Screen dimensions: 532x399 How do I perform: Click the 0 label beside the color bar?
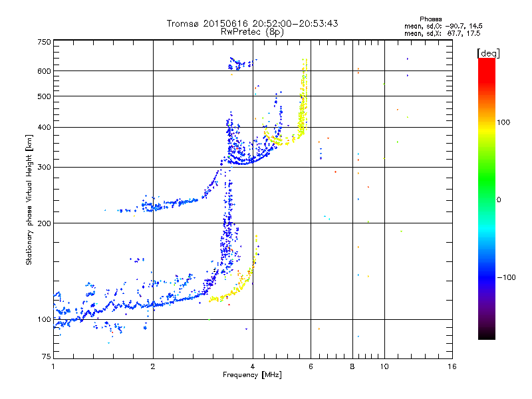(x=499, y=200)
